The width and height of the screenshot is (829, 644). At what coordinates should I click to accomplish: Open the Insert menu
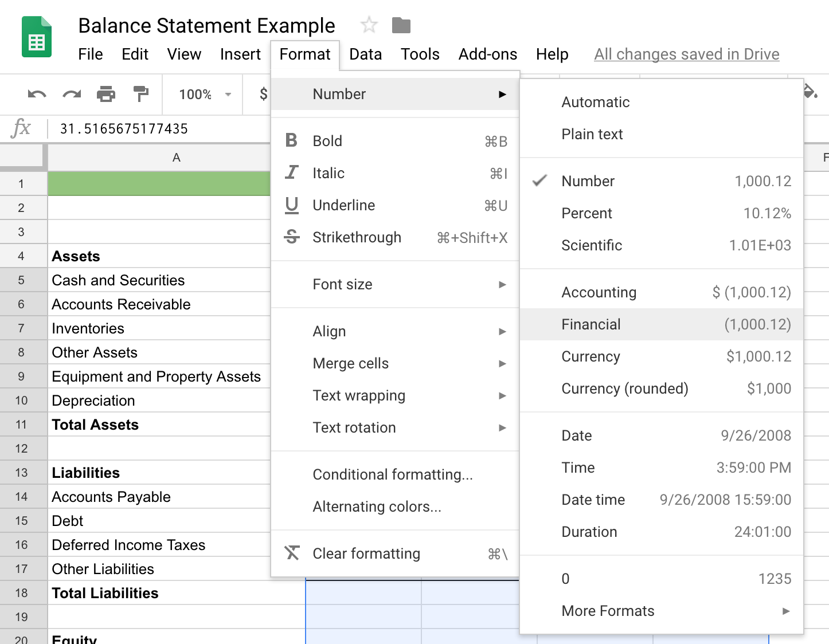pyautogui.click(x=240, y=54)
